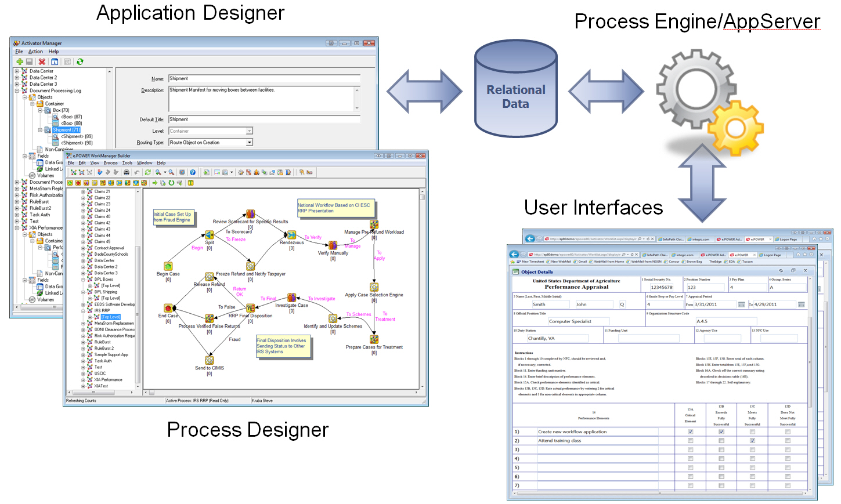This screenshot has width=841, height=504.
Task: Toggle 15B Exceeds checkbox for row 1
Action: [721, 432]
